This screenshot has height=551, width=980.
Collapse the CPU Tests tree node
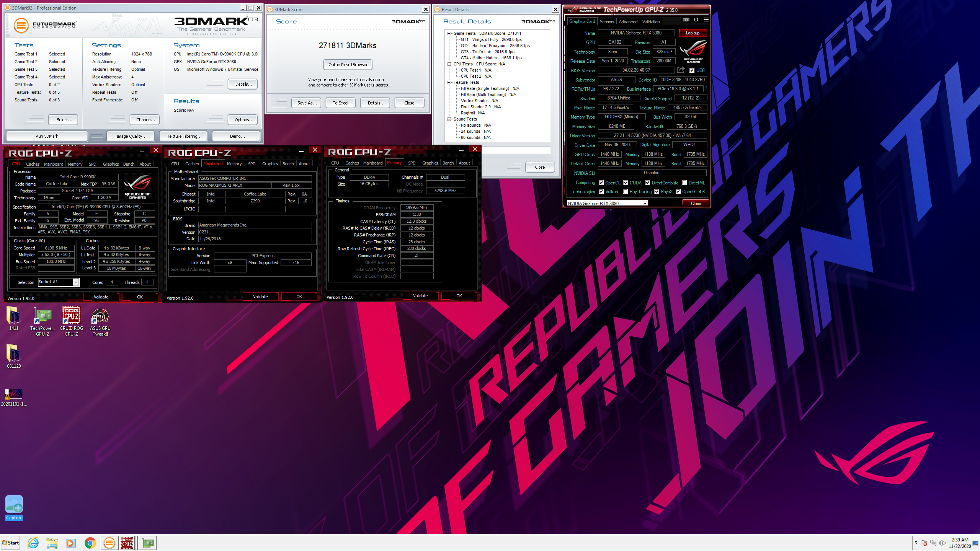point(449,64)
